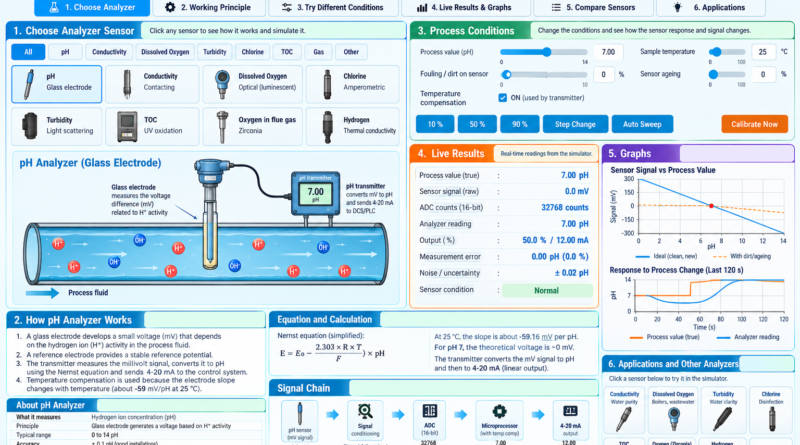The height and width of the screenshot is (445, 800).
Task: Edit the fouling percent field
Action: (604, 75)
